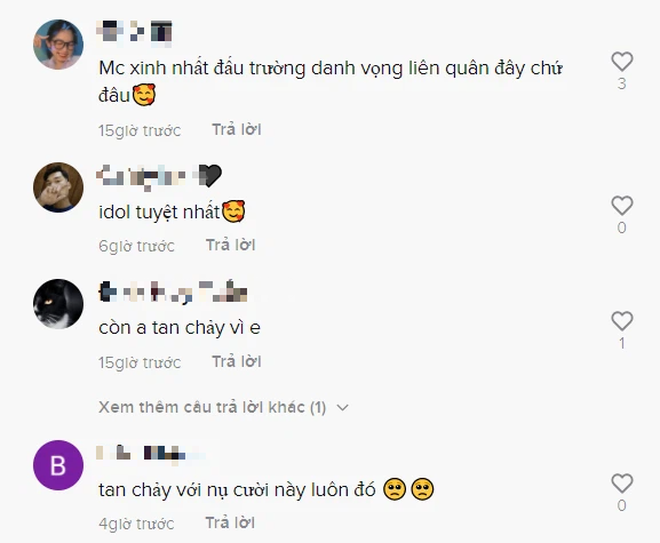Open blurred username next to the 'B' avatar
Viewport: 660px width, 543px height.
click(x=151, y=453)
